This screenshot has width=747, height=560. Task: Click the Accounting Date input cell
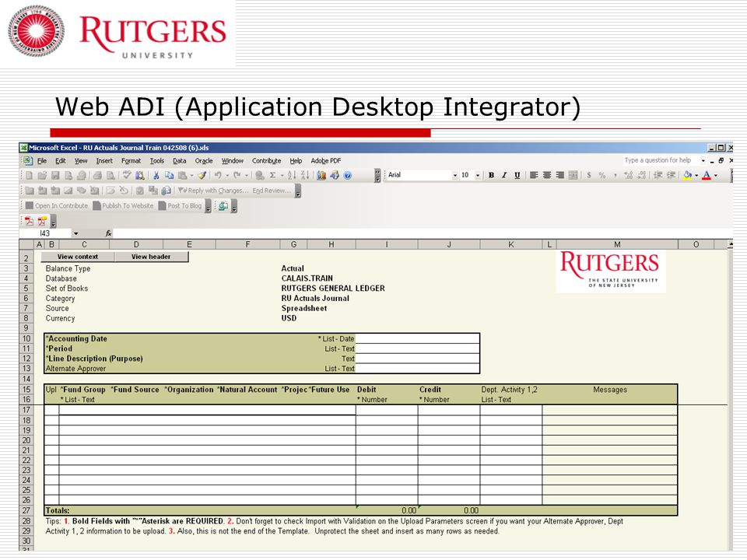tap(417, 338)
